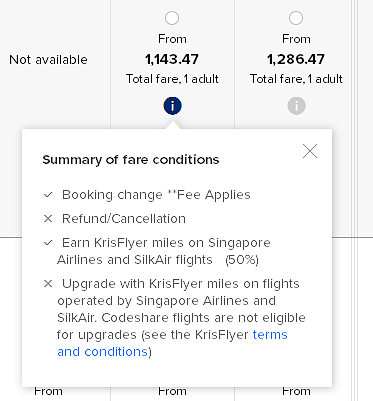Click Total fare, 1 adult under 1,143.47
Screen dimensions: 373x401
(x=172, y=79)
